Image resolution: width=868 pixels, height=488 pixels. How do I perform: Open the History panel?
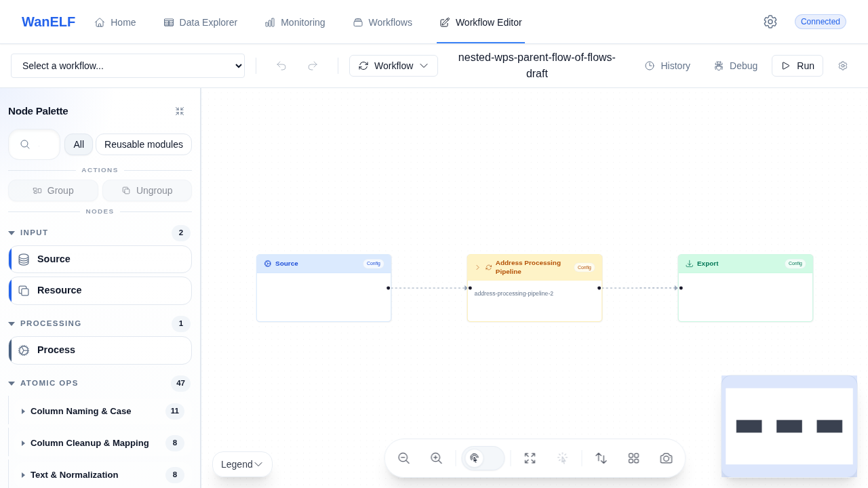coord(668,66)
